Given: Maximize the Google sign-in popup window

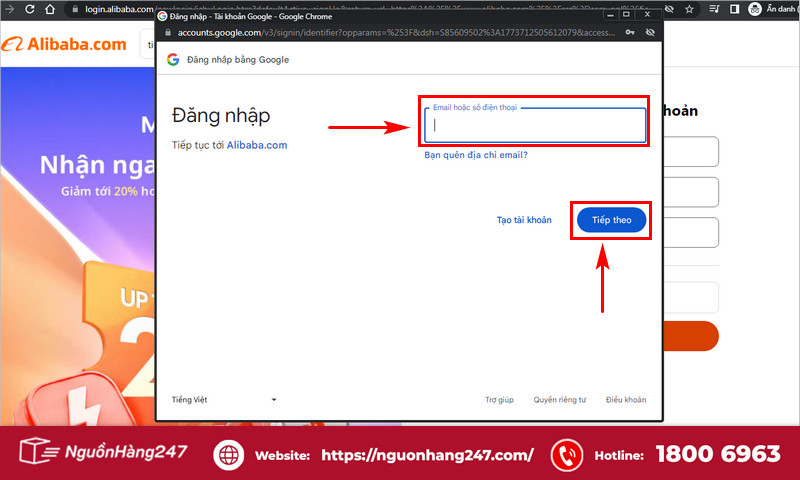Looking at the screenshot, I should pos(626,15).
